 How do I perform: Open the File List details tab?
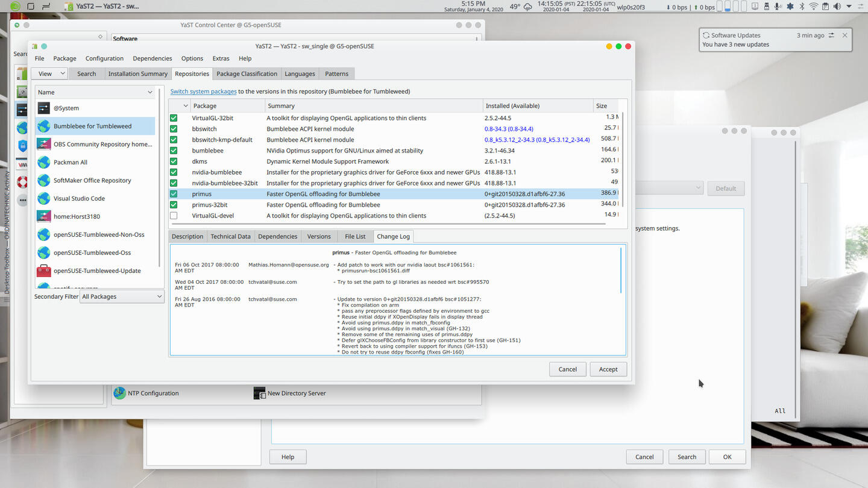pyautogui.click(x=355, y=236)
